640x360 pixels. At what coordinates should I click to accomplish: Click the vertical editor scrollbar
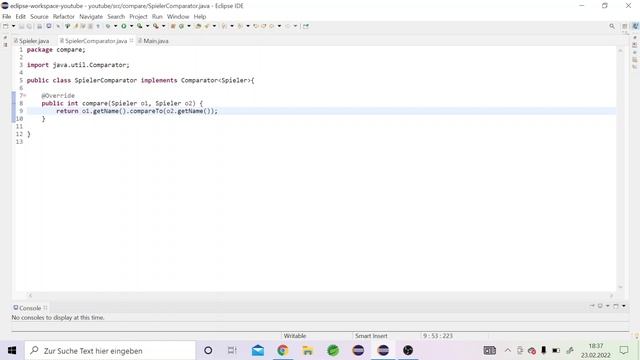[620, 169]
